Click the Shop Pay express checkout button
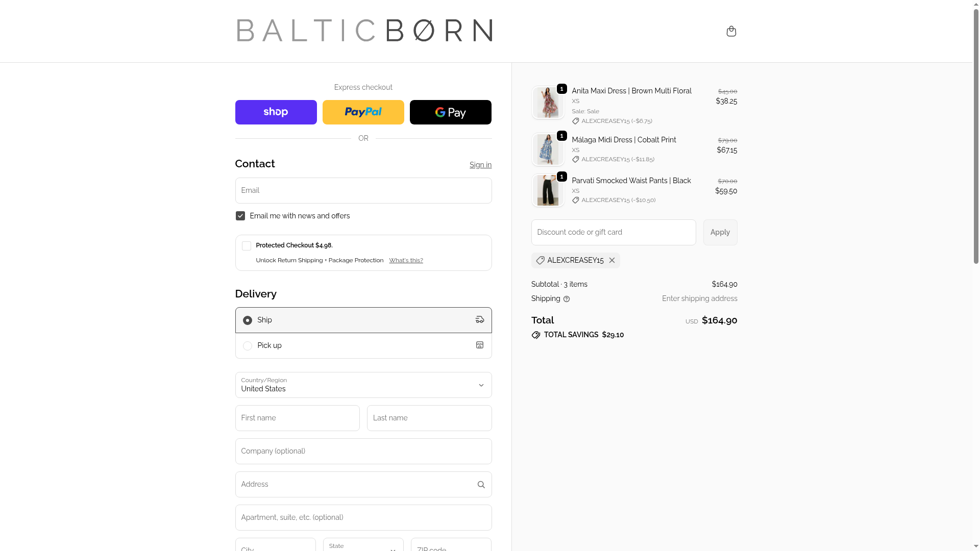 point(276,112)
